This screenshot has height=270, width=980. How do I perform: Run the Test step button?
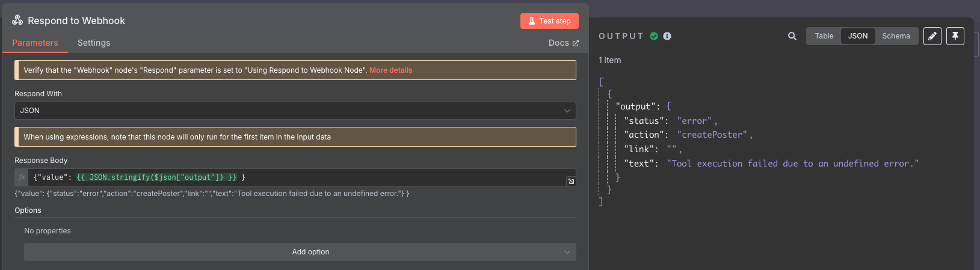pos(549,21)
